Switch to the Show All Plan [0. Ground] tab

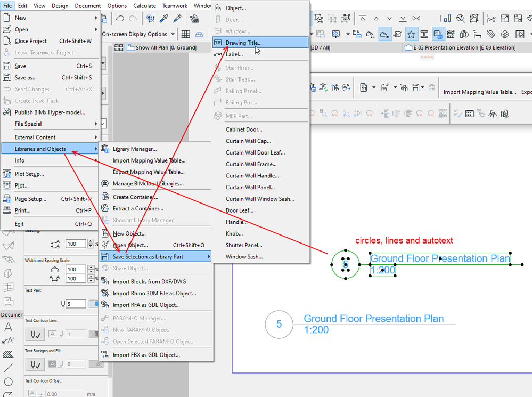(162, 47)
